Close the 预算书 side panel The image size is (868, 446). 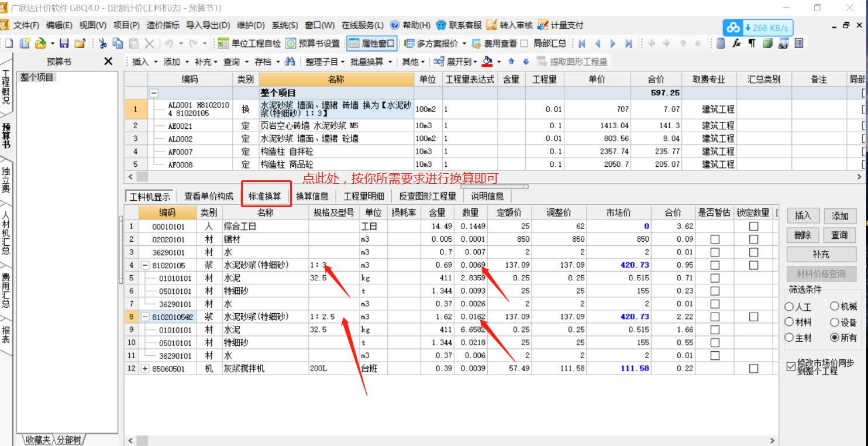108,61
